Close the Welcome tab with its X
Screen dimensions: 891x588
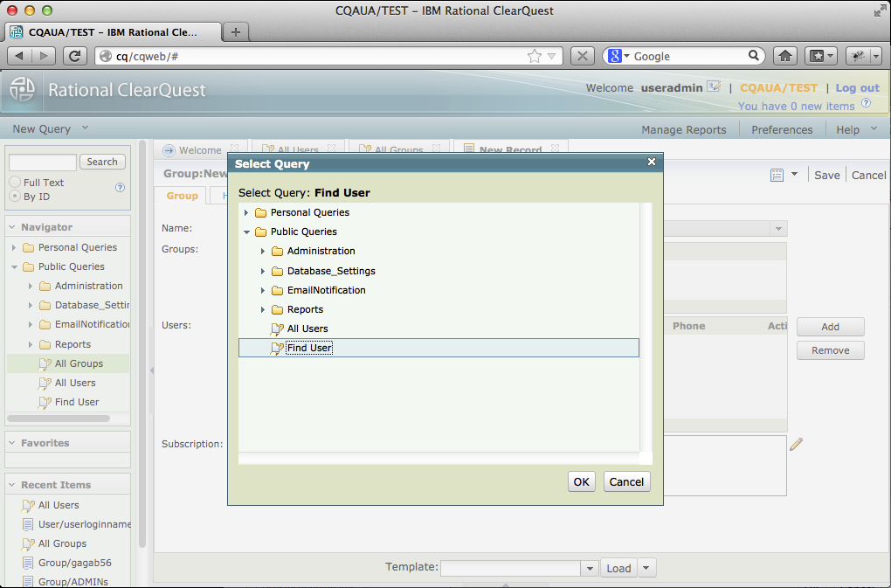tap(234, 149)
